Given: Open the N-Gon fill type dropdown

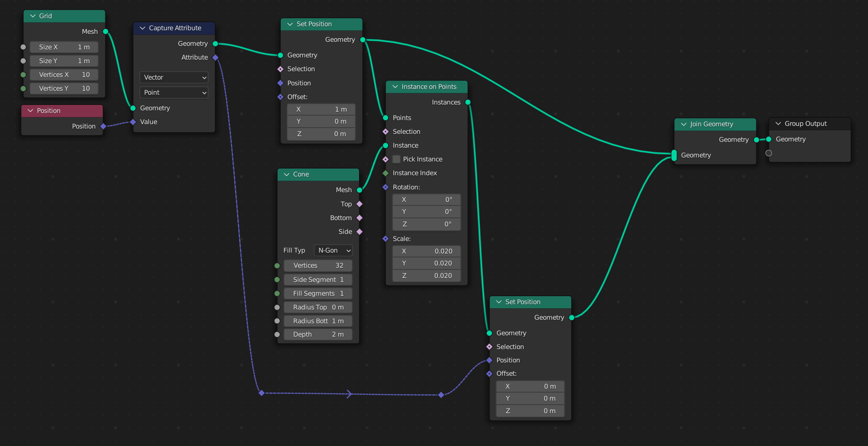Looking at the screenshot, I should [x=332, y=250].
